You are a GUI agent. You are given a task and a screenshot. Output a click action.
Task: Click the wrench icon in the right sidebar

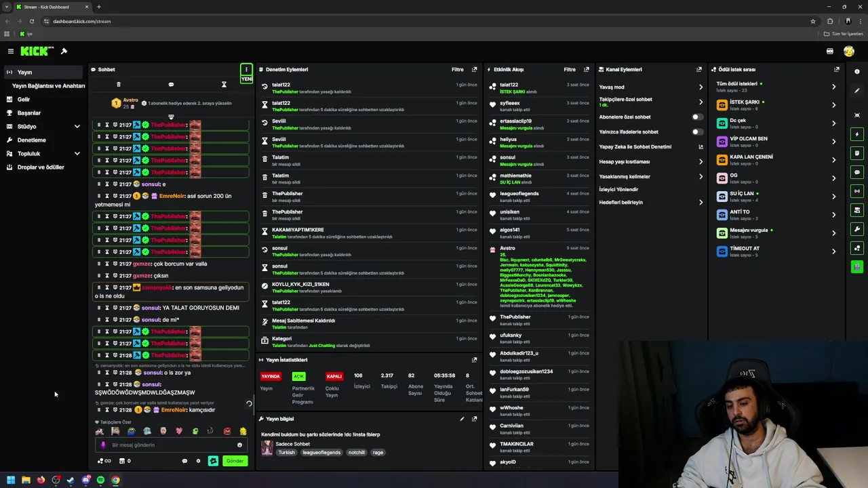(857, 229)
